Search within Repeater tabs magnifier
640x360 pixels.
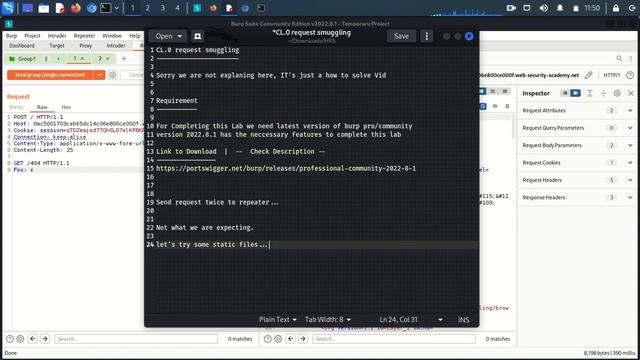tap(619, 59)
